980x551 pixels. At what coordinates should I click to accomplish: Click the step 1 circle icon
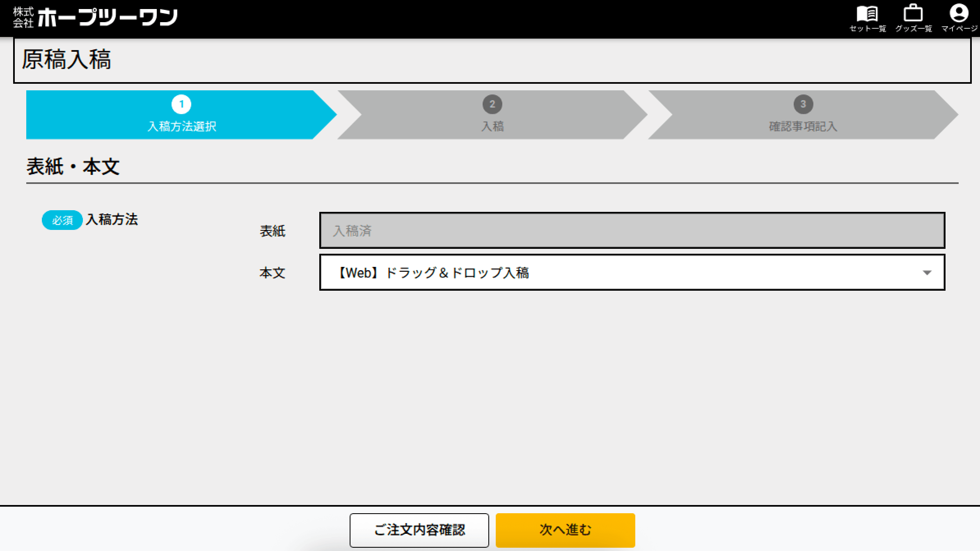coord(181,104)
